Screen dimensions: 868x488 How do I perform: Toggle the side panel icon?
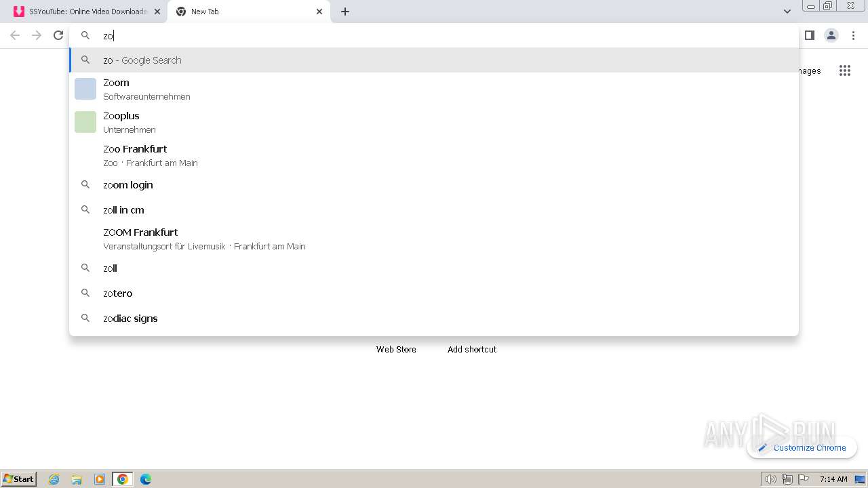coord(809,35)
